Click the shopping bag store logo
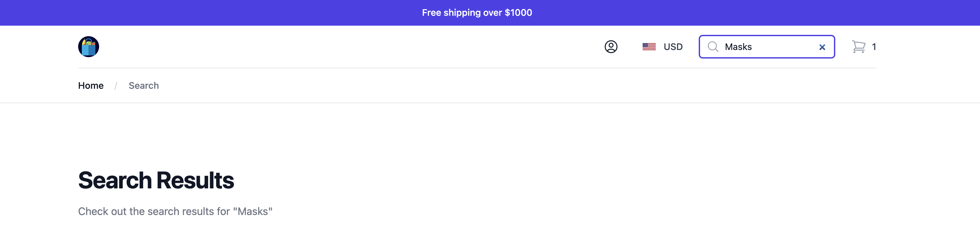Screen dimensions: 980x240 pyautogui.click(x=88, y=47)
